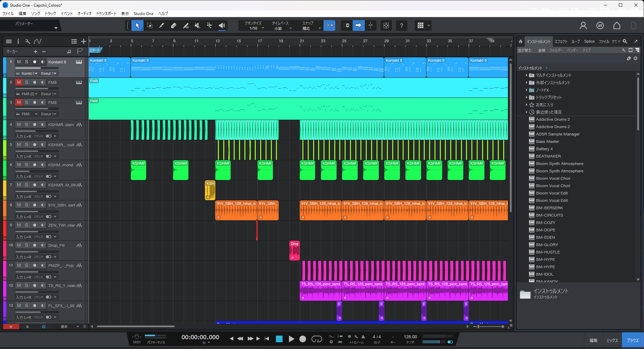Select the Eraser tool

[x=173, y=25]
